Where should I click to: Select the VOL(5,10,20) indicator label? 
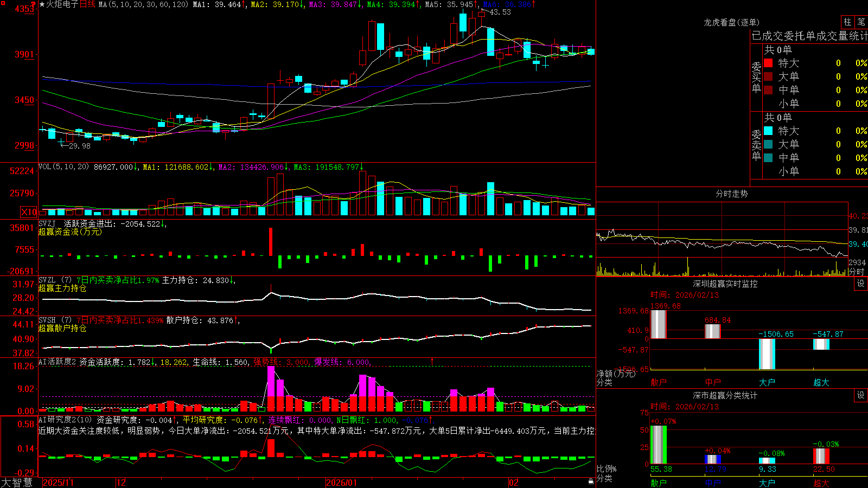click(64, 167)
